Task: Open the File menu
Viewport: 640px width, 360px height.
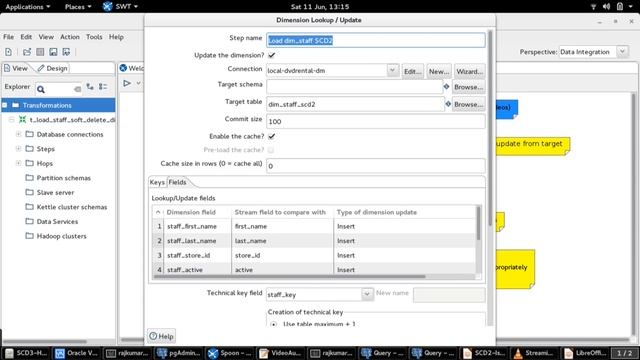Action: [x=9, y=37]
